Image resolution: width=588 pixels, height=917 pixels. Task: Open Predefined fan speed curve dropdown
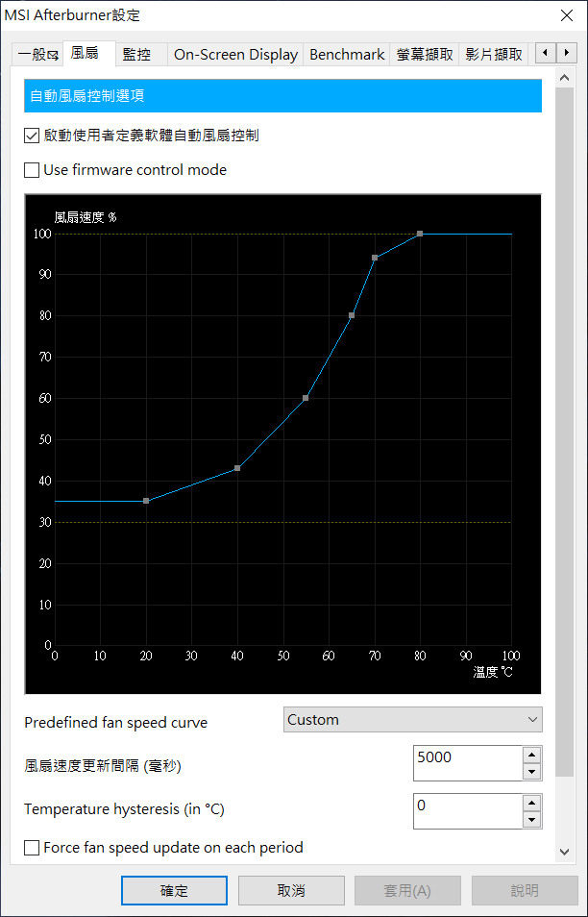pos(412,720)
